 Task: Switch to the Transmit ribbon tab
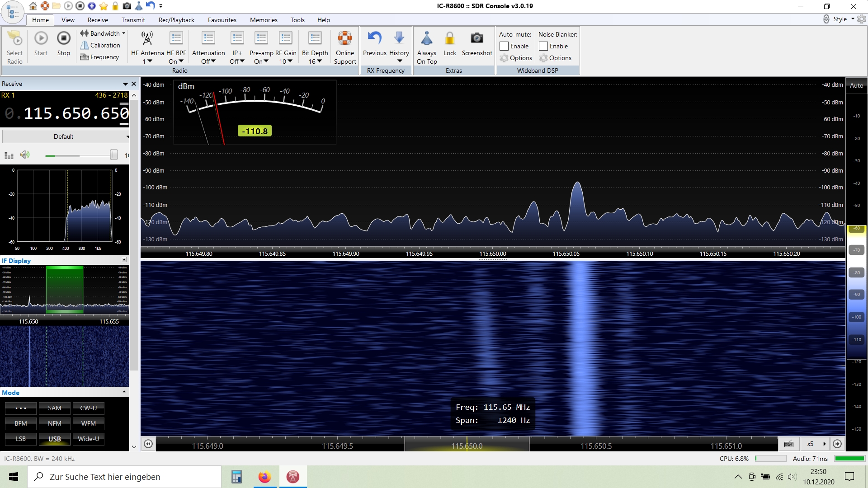coord(133,20)
